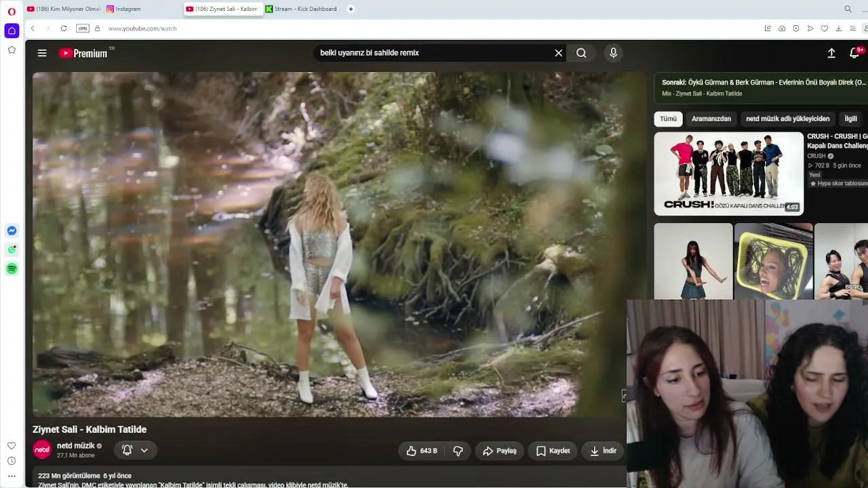868x488 pixels.
Task: Open the netd müzik channel avatar
Action: click(x=42, y=449)
